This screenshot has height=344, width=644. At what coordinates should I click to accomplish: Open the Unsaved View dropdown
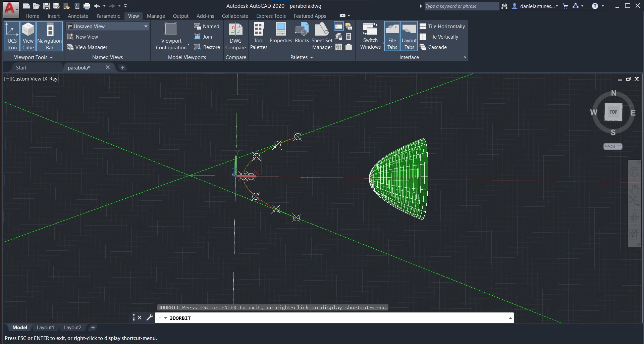pyautogui.click(x=107, y=26)
